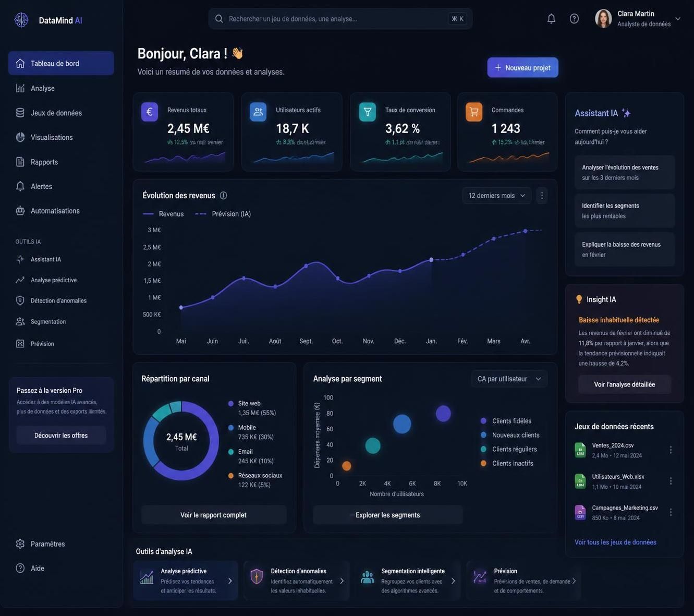The height and width of the screenshot is (616, 694).
Task: Toggle Clients réguliers in segment legend
Action: pyautogui.click(x=508, y=449)
